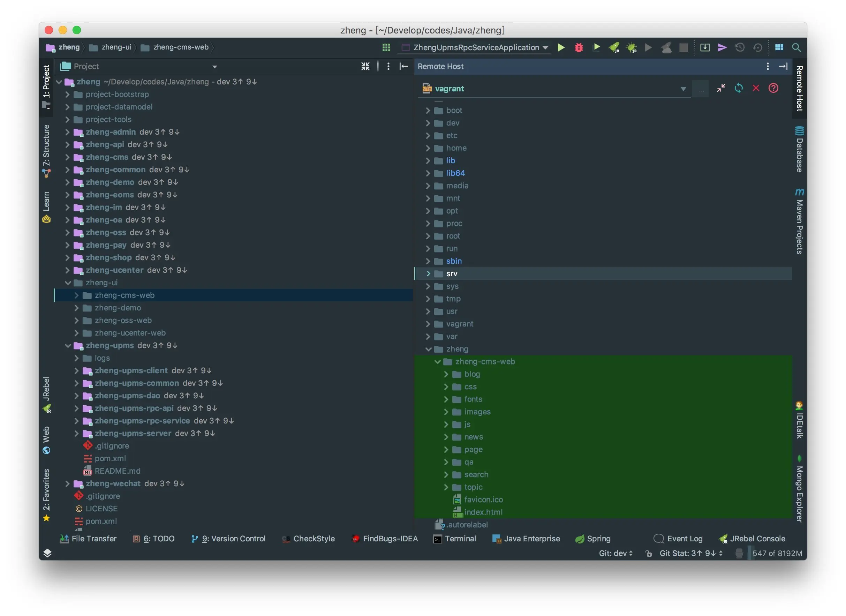
Task: Click the green Run button in the toolbar
Action: coord(561,47)
